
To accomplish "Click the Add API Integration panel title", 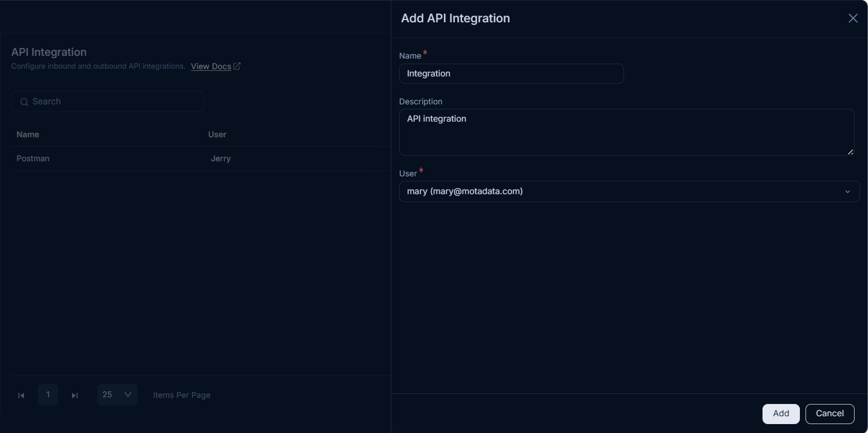I will [455, 18].
